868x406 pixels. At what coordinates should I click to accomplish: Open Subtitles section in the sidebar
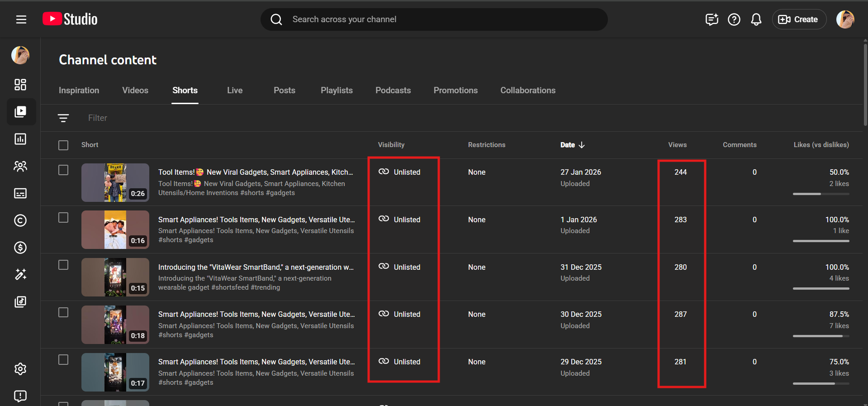point(20,193)
